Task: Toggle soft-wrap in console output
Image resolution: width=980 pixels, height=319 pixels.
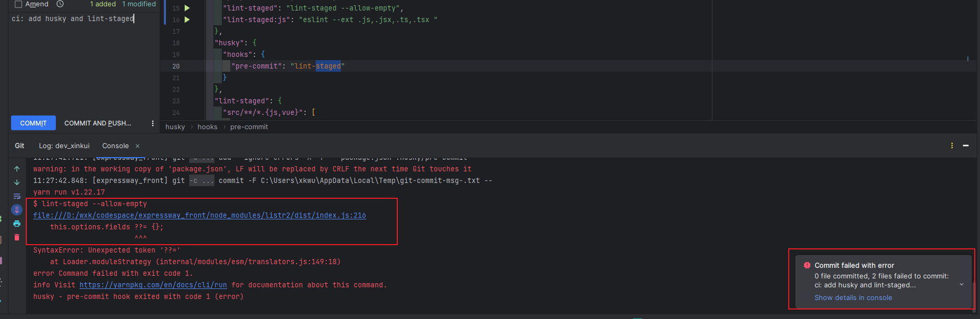Action: click(17, 196)
